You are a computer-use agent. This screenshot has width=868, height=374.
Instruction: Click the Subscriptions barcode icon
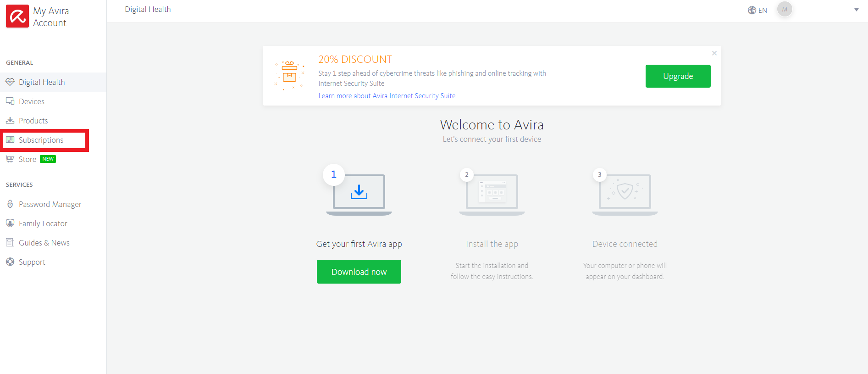(x=10, y=140)
